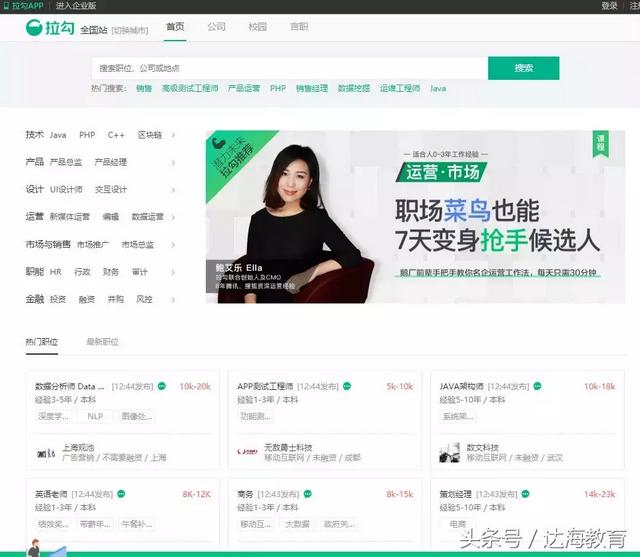Expand the 职能 category arrow
This screenshot has height=557, width=640.
[x=173, y=272]
